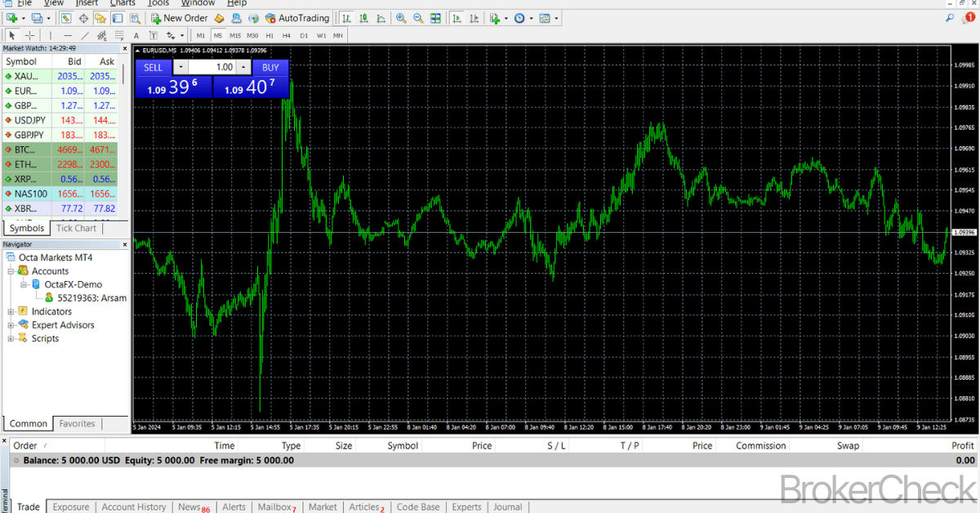Open the Profiles toolbar icon
Viewport: 980px width, 513px height.
click(x=36, y=18)
